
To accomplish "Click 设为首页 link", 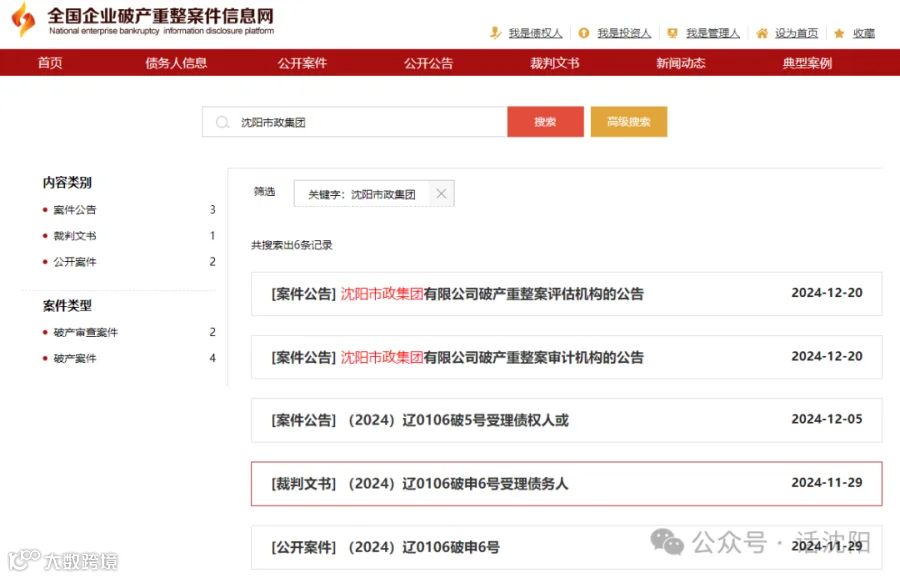I will (797, 33).
